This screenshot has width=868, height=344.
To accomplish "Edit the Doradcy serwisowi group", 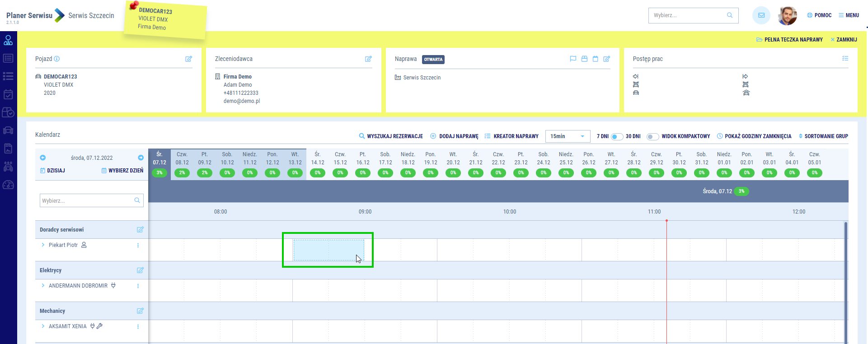I will (140, 230).
